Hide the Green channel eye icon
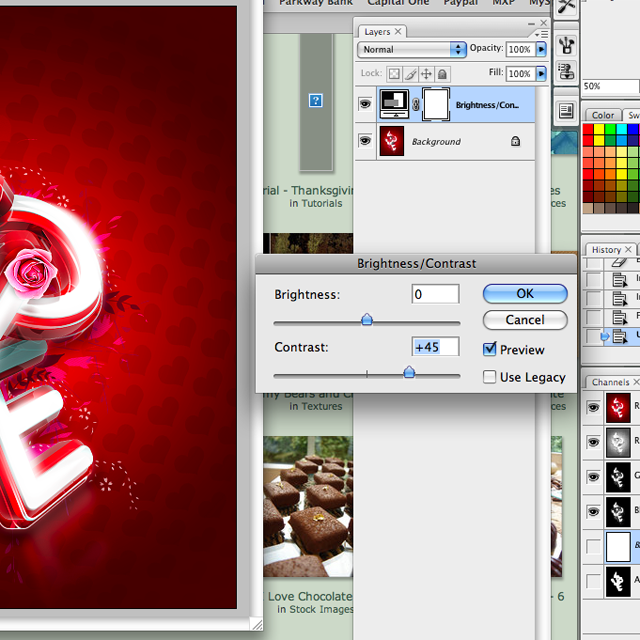Screen dimensions: 640x640 coord(593,477)
